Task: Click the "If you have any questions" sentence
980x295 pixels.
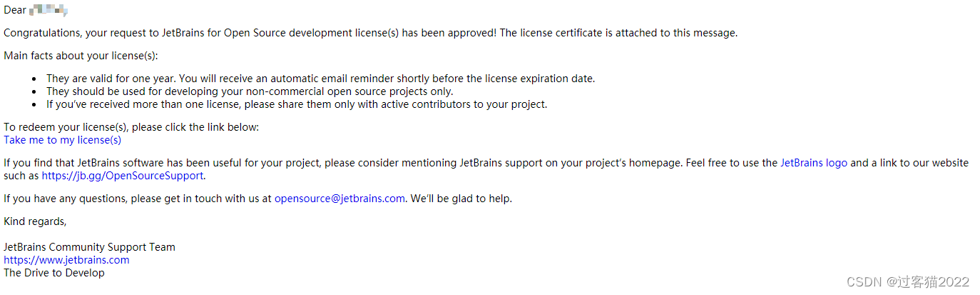Action: pyautogui.click(x=136, y=199)
